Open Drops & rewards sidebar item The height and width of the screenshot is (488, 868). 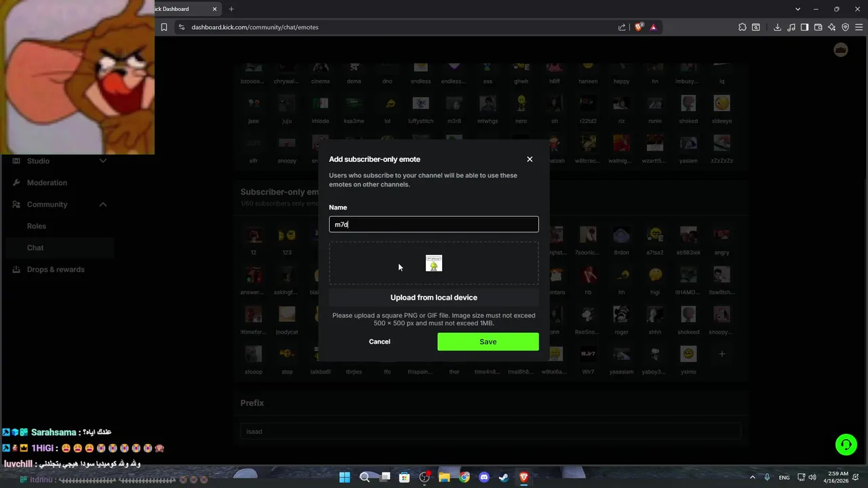click(56, 269)
